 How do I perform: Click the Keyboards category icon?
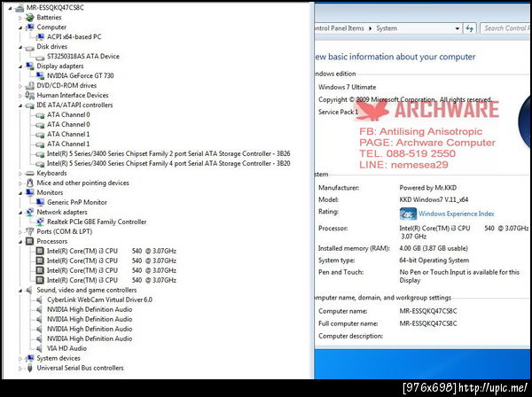[30, 173]
